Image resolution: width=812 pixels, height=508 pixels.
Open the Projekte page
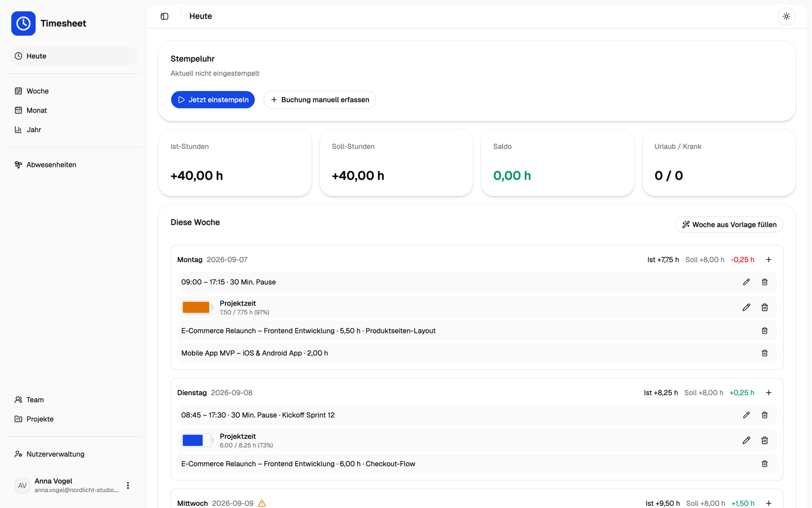(x=73, y=419)
